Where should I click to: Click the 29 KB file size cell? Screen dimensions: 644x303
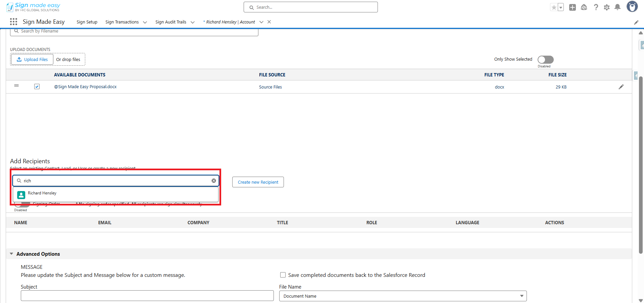point(561,87)
